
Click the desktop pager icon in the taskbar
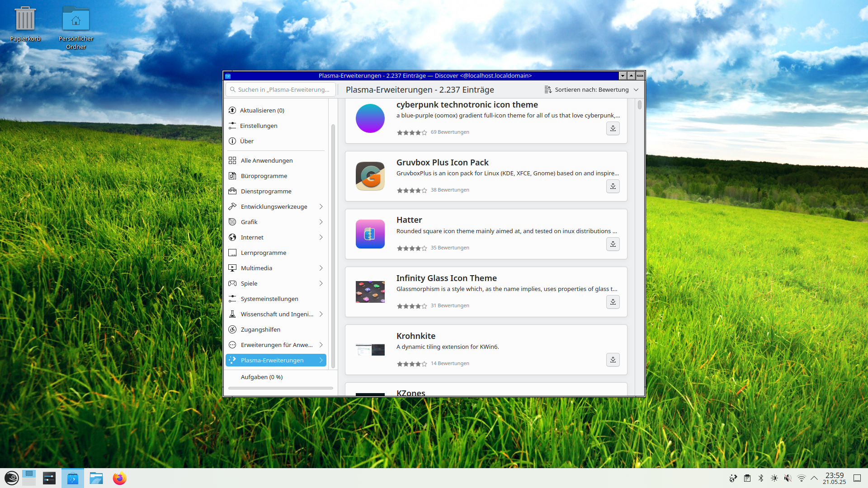[x=29, y=478]
